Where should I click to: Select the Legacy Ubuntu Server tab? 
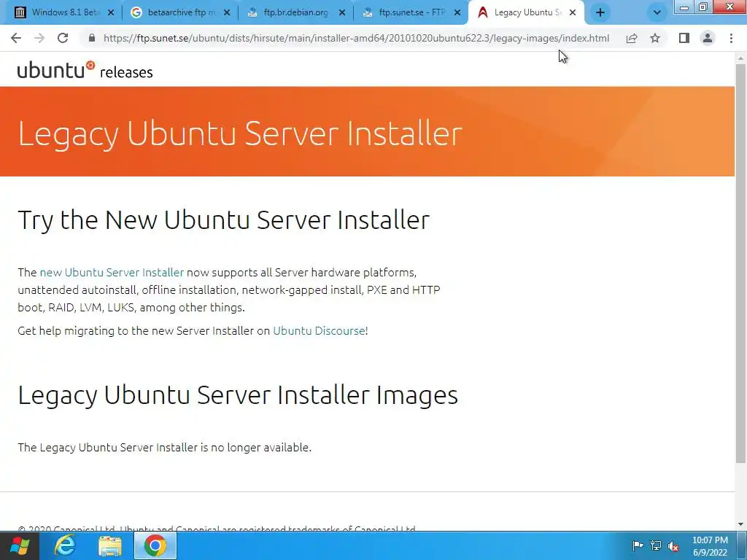[x=526, y=12]
